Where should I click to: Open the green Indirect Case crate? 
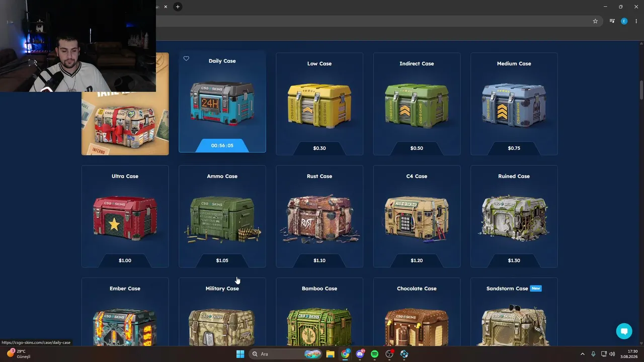pyautogui.click(x=417, y=105)
